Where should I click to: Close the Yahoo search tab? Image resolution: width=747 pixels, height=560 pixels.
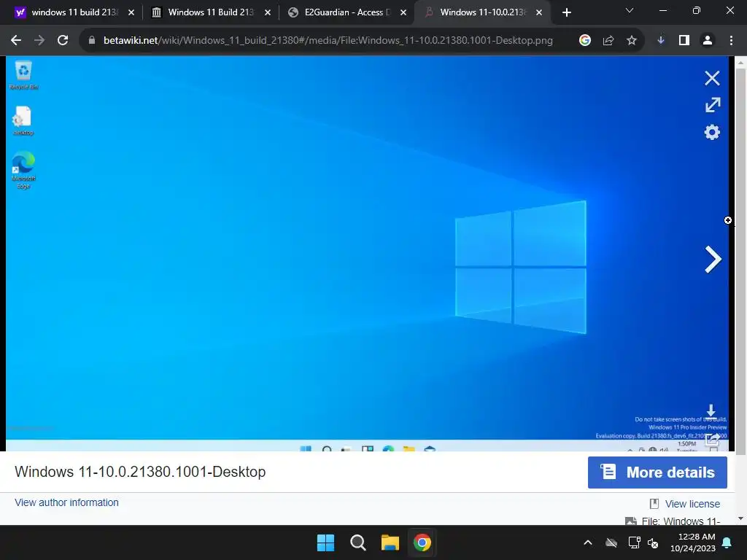[x=131, y=13]
